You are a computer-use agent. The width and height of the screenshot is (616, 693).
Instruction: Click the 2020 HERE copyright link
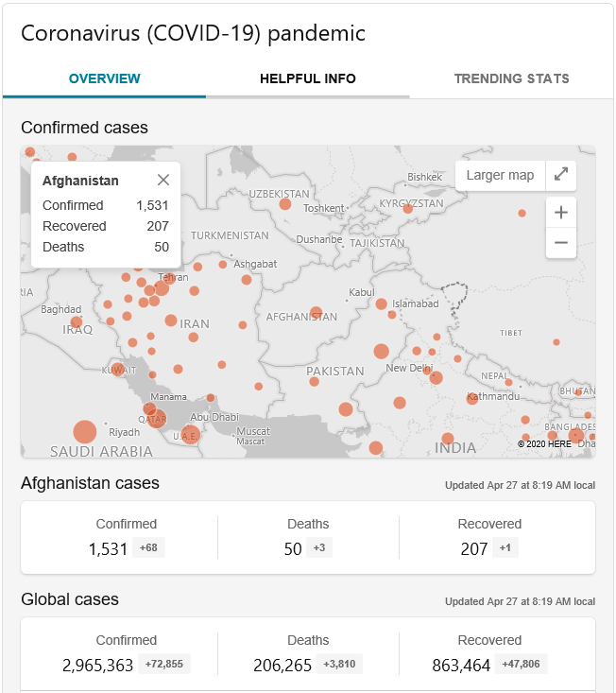[x=544, y=443]
